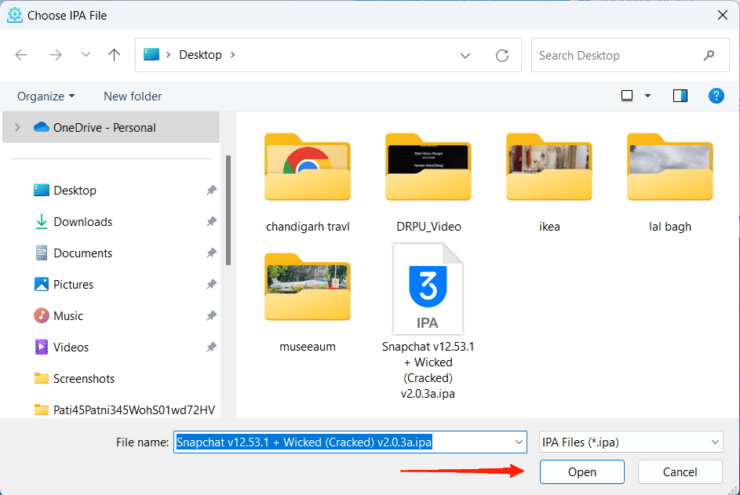Refresh the Desktop folder view
Image resolution: width=740 pixels, height=495 pixels.
click(x=502, y=55)
